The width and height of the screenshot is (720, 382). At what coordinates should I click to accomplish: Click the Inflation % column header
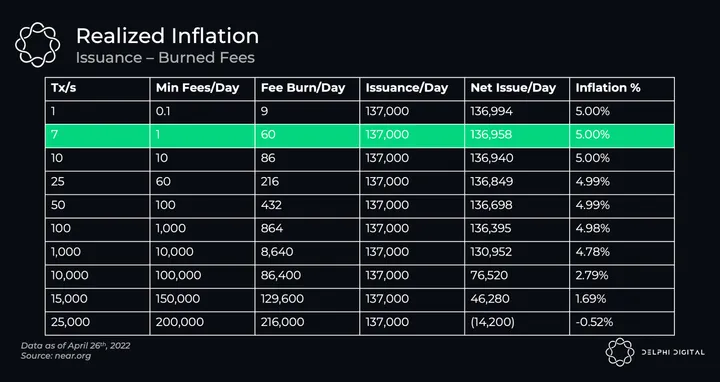622,88
